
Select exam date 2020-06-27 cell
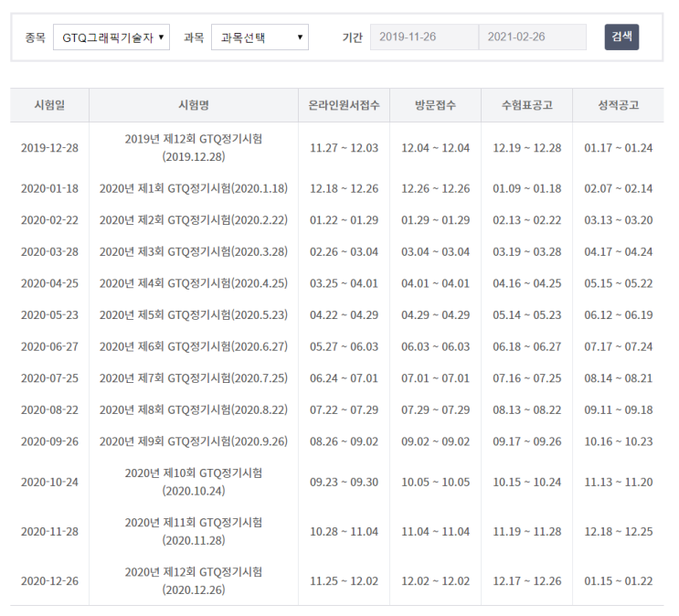tap(49, 347)
